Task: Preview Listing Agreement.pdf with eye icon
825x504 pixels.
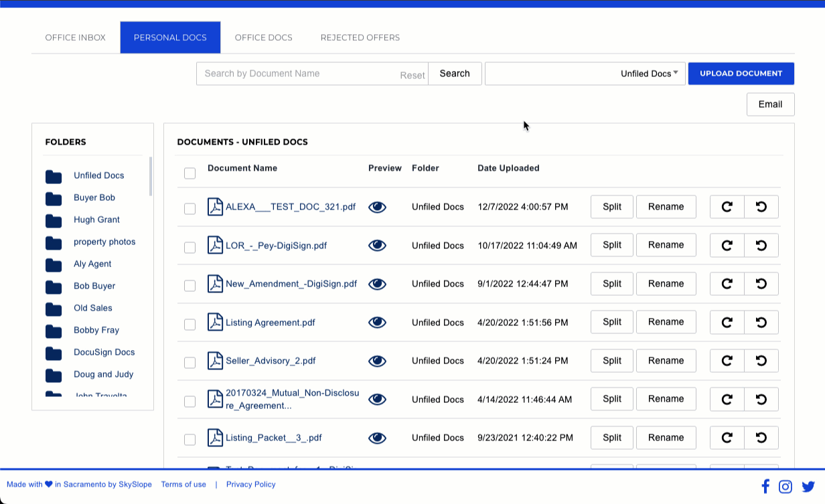Action: pyautogui.click(x=378, y=323)
